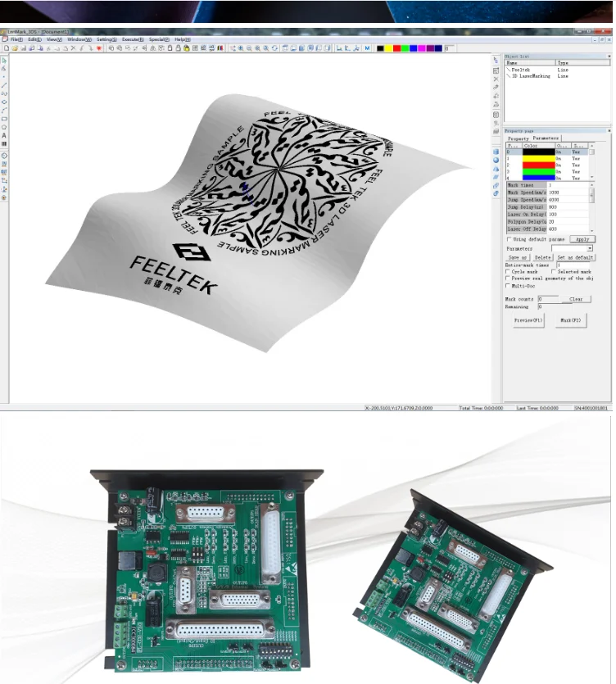Screen dimensions: 616x684
Task: Click the black color swatch in toolbar
Action: pos(380,48)
